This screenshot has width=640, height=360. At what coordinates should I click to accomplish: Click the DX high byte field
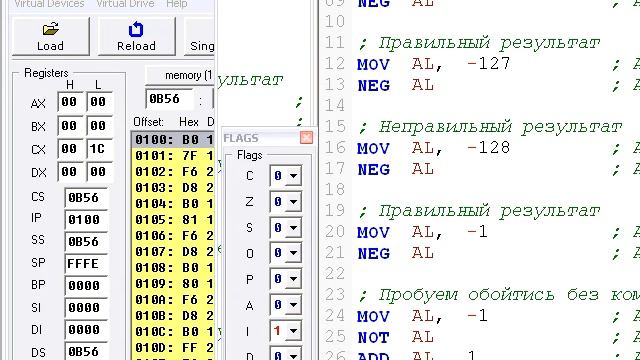(x=70, y=172)
